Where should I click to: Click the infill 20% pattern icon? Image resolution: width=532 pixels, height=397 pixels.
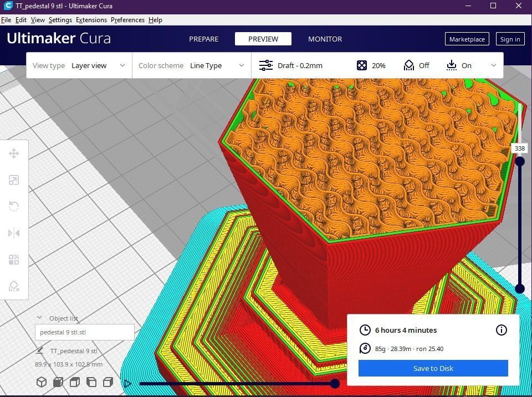(x=362, y=65)
